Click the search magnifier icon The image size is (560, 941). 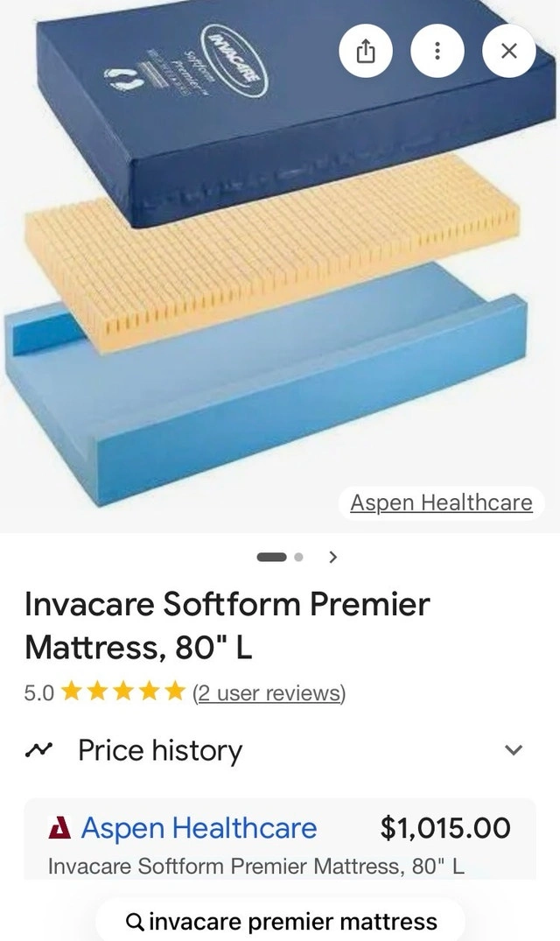click(135, 921)
